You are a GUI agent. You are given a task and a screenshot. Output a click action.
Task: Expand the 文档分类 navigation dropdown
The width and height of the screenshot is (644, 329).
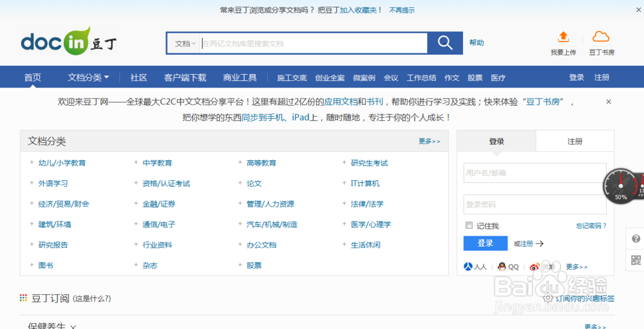pos(88,77)
